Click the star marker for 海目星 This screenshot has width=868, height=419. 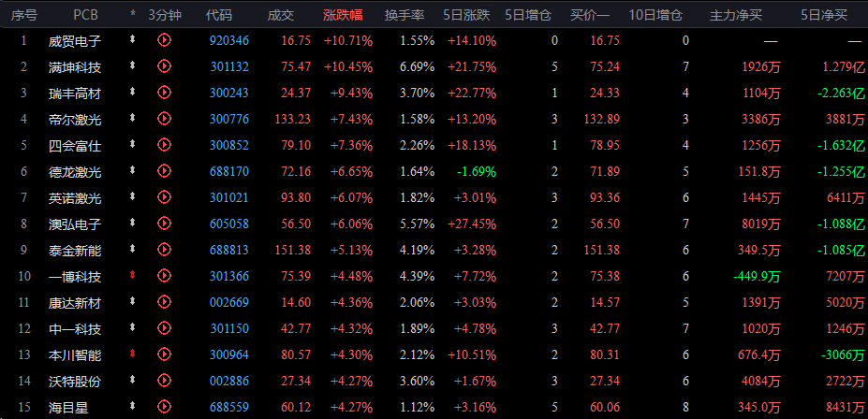coord(132,406)
